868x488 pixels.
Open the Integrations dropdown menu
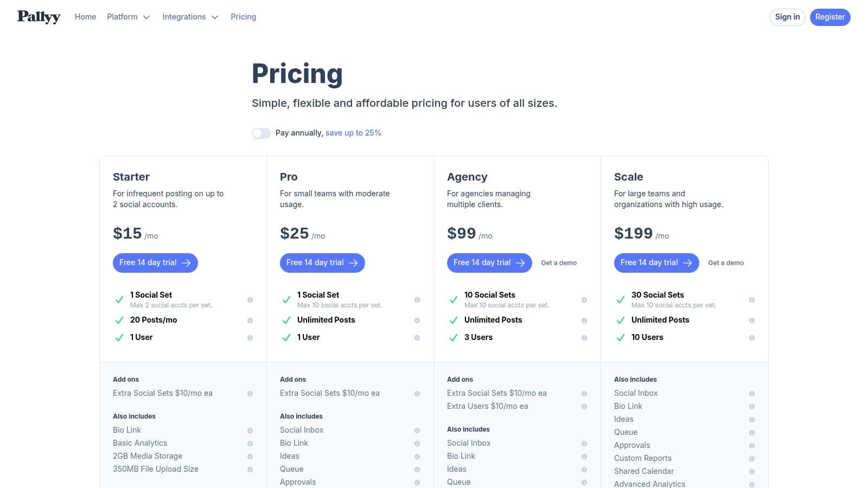[x=190, y=17]
